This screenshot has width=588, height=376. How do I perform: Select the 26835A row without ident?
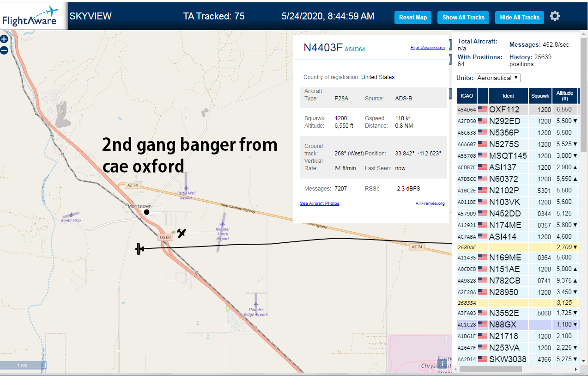point(518,303)
